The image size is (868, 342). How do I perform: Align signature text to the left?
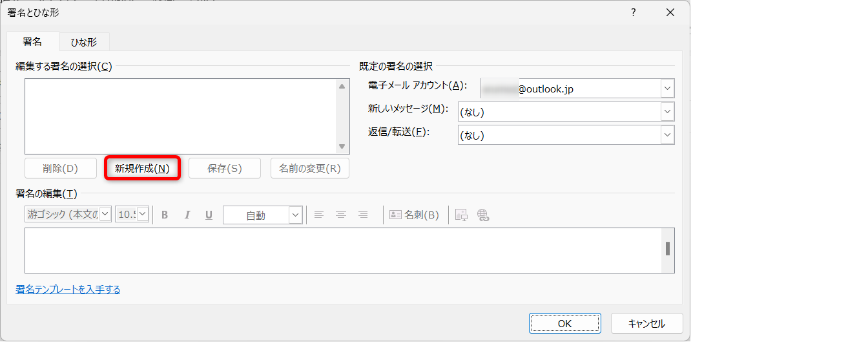tap(318, 215)
